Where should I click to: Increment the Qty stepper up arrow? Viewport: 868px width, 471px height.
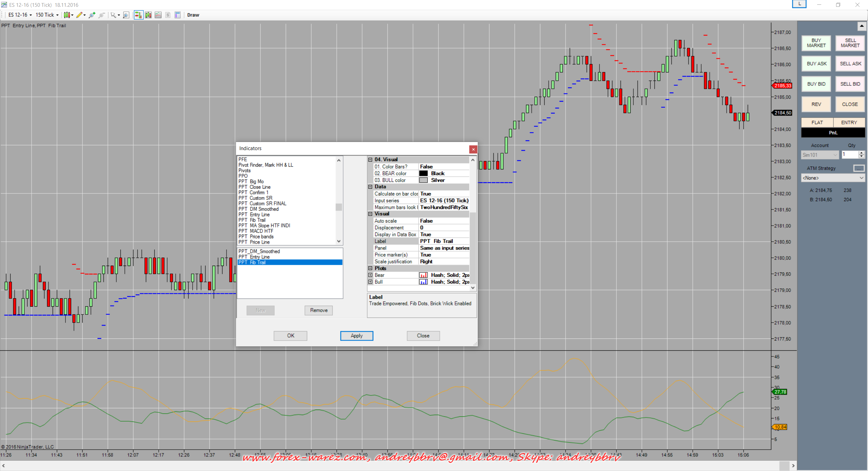(861, 153)
